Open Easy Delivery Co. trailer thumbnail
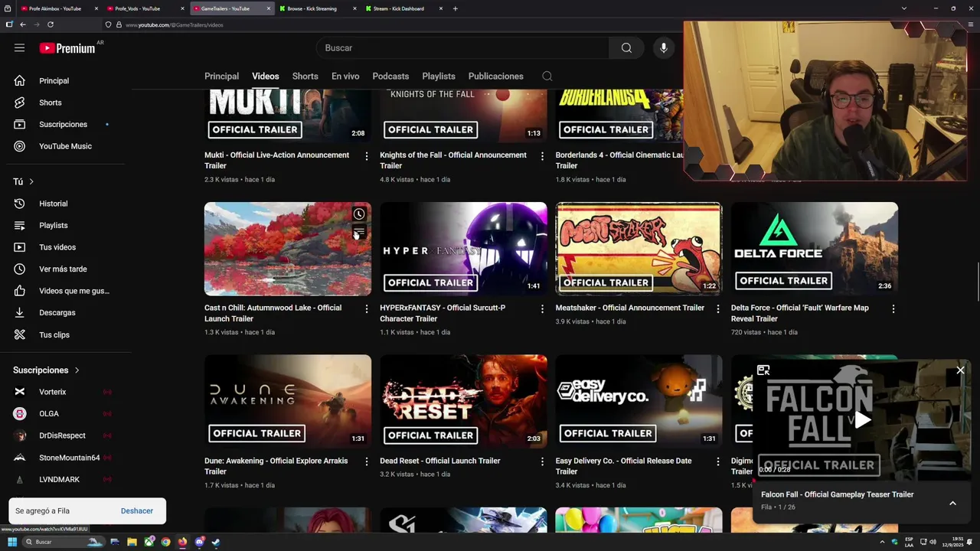This screenshot has height=551, width=980. pyautogui.click(x=639, y=401)
